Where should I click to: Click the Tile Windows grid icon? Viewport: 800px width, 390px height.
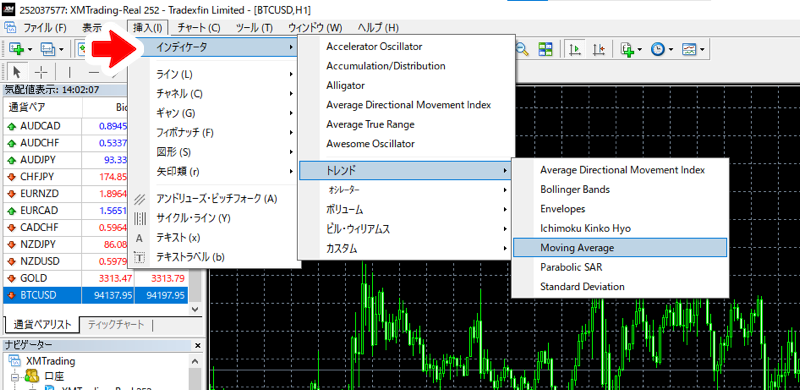545,49
